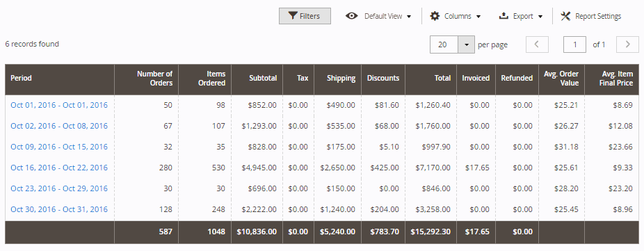Click the Export upload icon
Screen dimensions: 644x251
(504, 16)
